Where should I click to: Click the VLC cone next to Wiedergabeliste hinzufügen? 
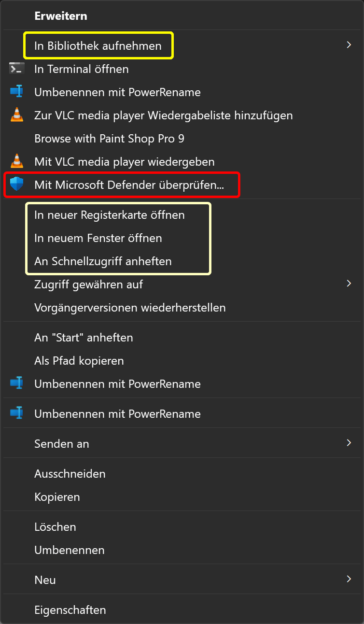click(17, 115)
